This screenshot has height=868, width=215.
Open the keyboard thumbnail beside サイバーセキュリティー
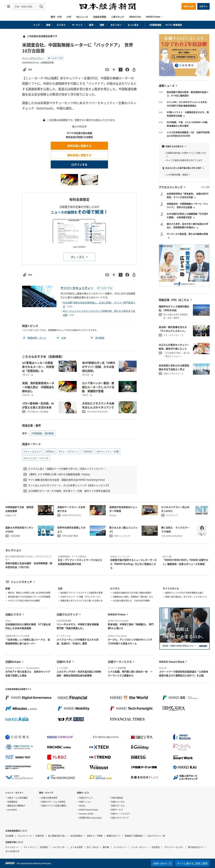[x=39, y=296]
